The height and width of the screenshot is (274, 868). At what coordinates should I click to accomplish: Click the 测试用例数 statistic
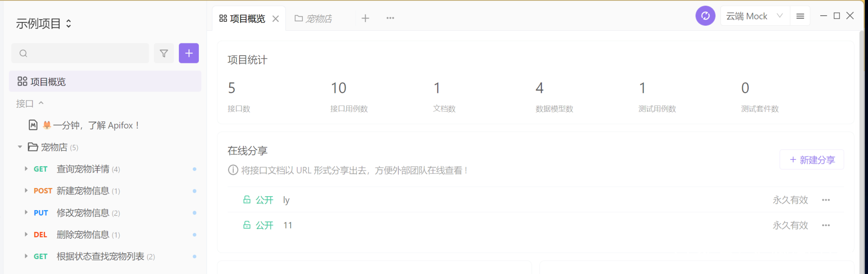pos(657,96)
